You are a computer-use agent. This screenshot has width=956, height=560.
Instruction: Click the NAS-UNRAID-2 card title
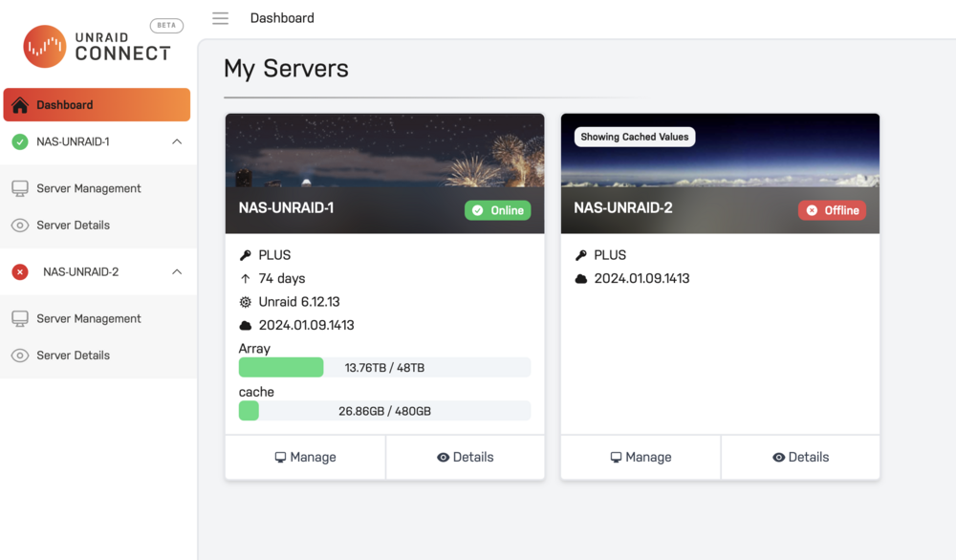(x=623, y=207)
